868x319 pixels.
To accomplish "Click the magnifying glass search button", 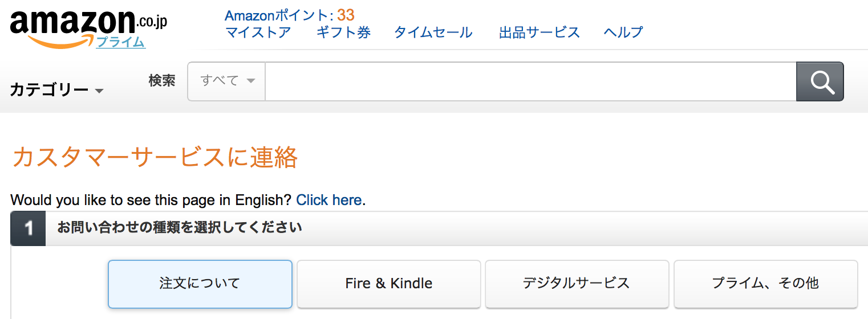I will 820,81.
